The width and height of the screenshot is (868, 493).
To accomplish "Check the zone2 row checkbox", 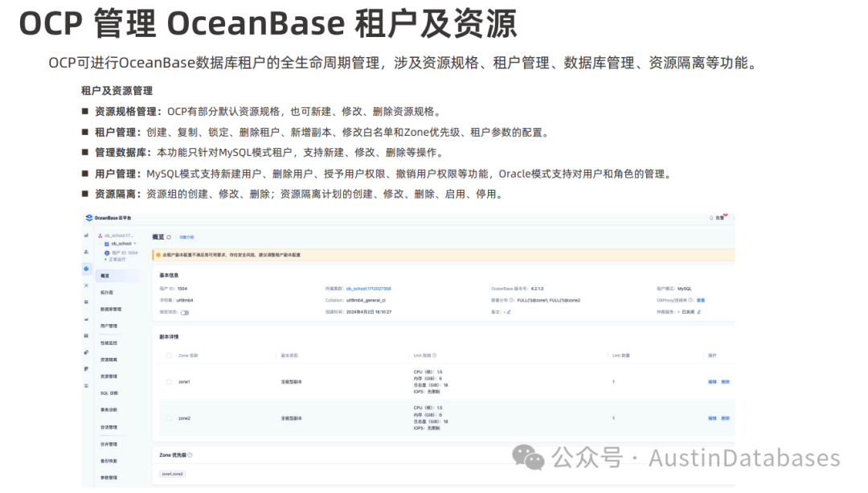I will [170, 418].
